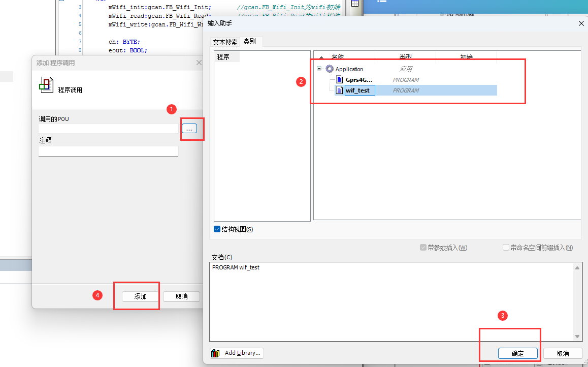Click the browse POU ellipsis button
Viewport: 588px width, 367px height.
(x=189, y=129)
